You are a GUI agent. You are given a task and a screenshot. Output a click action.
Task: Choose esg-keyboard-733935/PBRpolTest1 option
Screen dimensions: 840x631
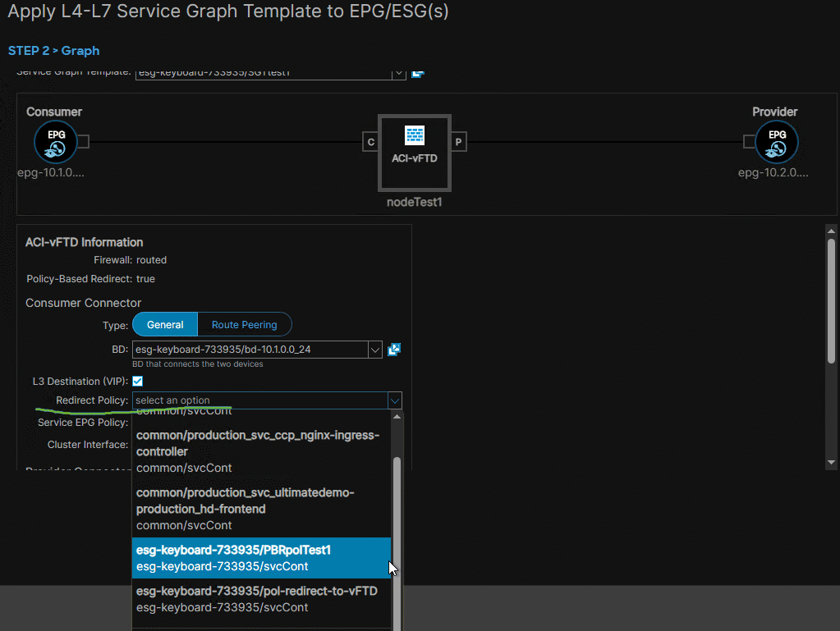pyautogui.click(x=261, y=558)
